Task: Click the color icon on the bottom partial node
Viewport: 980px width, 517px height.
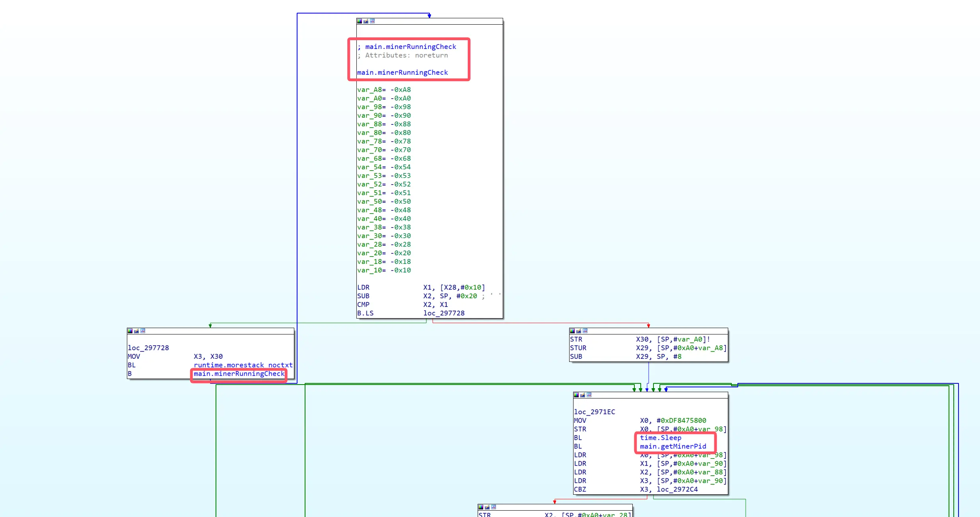Action: click(x=481, y=507)
